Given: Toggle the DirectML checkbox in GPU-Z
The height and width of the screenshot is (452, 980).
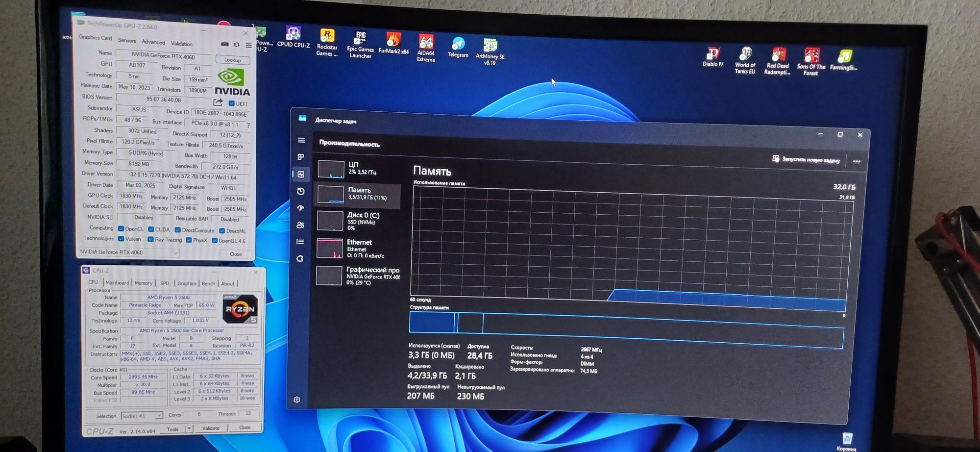Looking at the screenshot, I should click(x=222, y=231).
